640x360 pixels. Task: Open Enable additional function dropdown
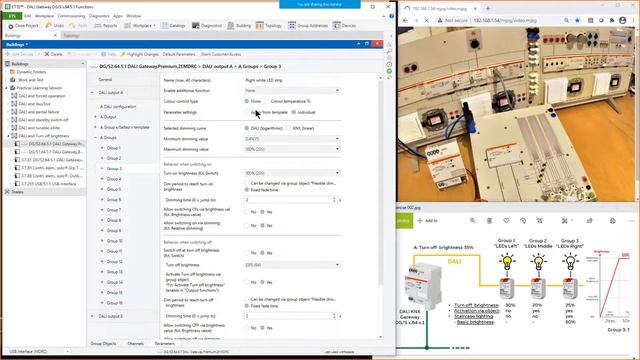coord(292,91)
